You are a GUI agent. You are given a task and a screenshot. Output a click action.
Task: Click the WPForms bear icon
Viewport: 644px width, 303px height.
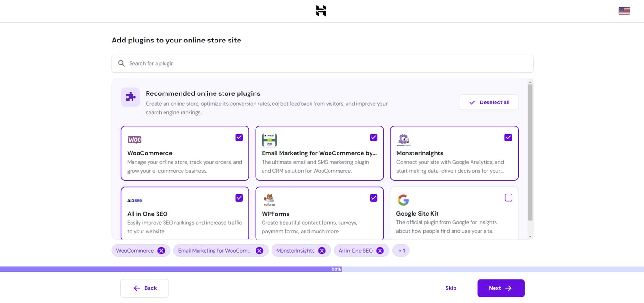pos(269,200)
